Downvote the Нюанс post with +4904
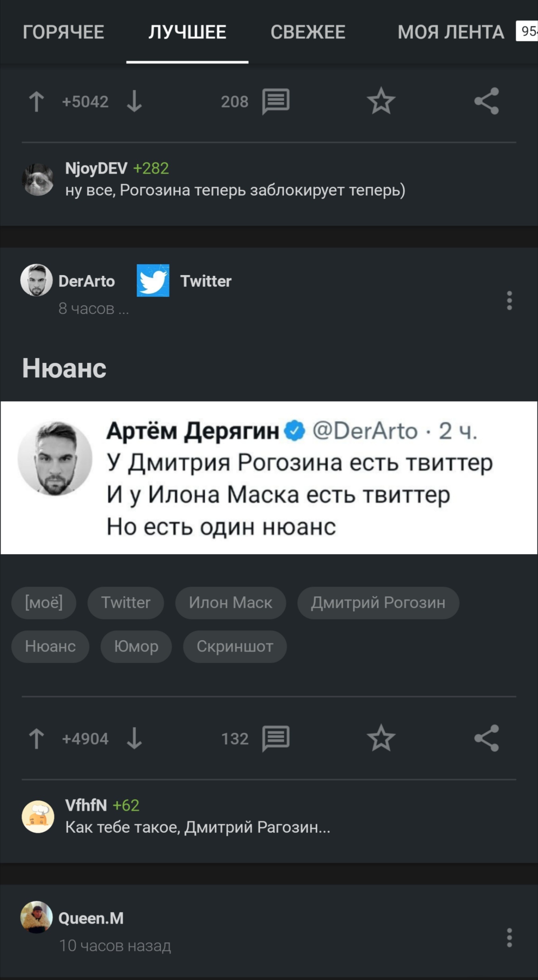Image resolution: width=538 pixels, height=980 pixels. coord(134,739)
